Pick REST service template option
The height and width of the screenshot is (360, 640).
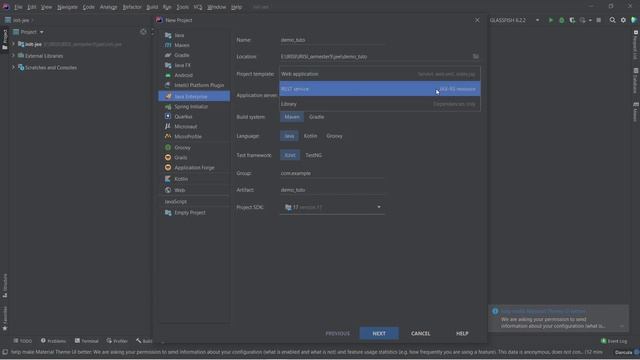coord(380,89)
